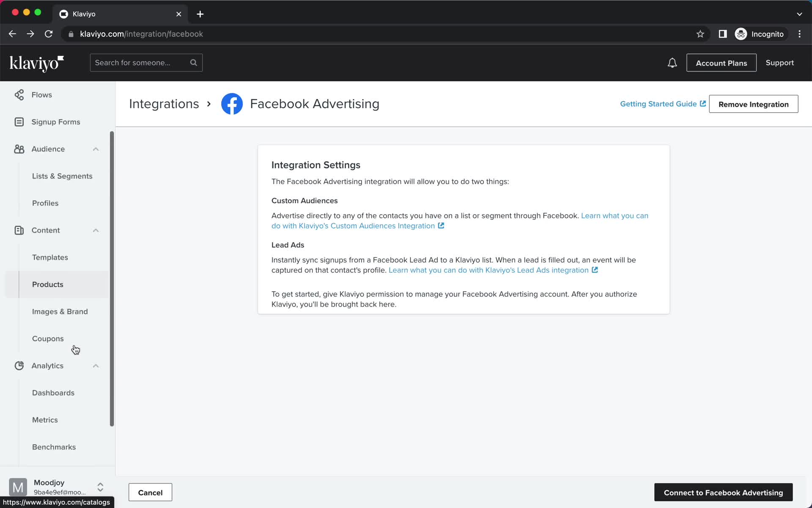Click the Facebook logo icon
The image size is (812, 508).
pos(232,104)
